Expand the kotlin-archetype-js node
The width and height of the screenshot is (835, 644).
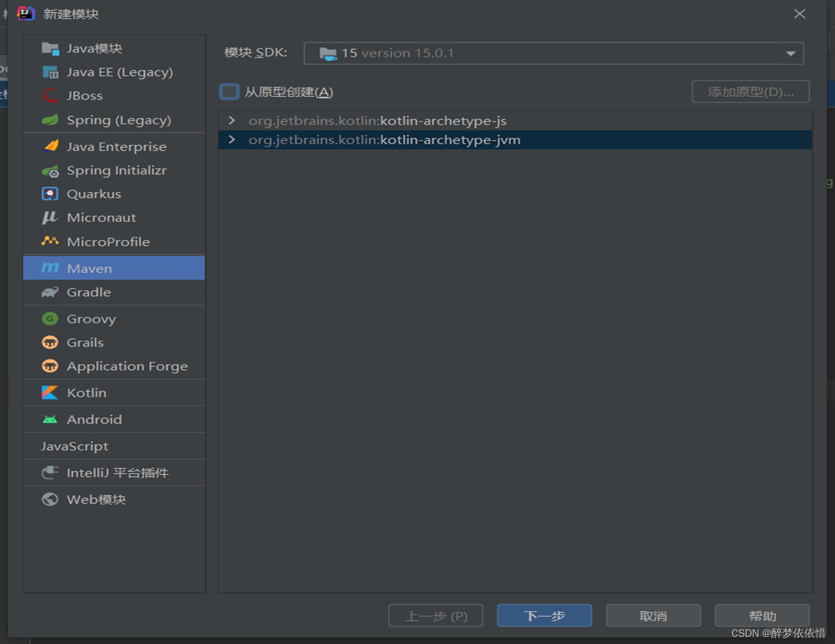point(232,120)
